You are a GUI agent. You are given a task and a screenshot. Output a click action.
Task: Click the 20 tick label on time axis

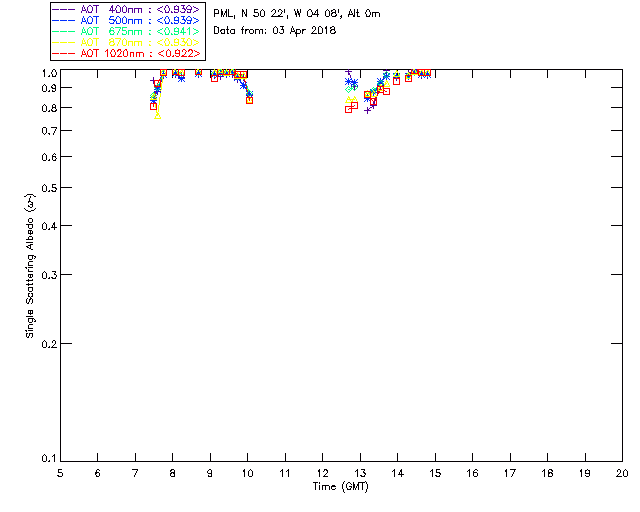(x=622, y=473)
